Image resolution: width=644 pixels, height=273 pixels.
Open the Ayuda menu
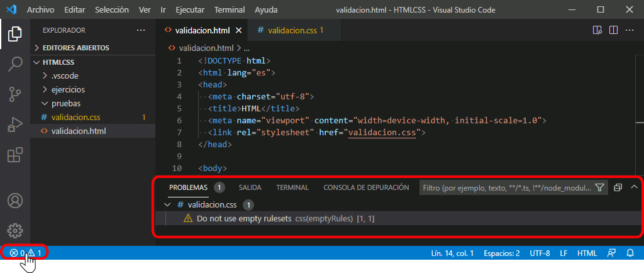[266, 9]
